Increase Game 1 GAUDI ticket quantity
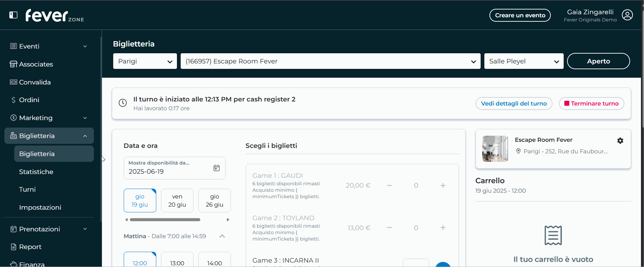The image size is (644, 267). [443, 185]
